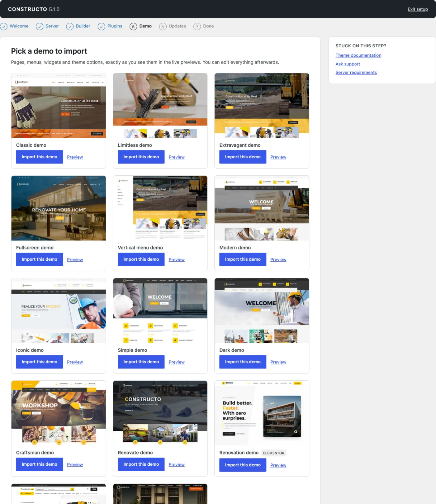Preview the Renovation demo
This screenshot has height=504, width=436.
point(278,465)
